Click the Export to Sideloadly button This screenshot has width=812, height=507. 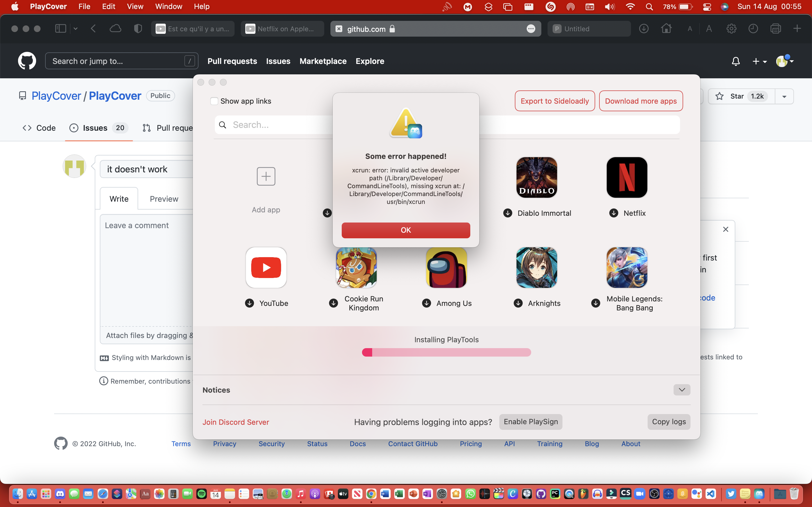point(554,101)
